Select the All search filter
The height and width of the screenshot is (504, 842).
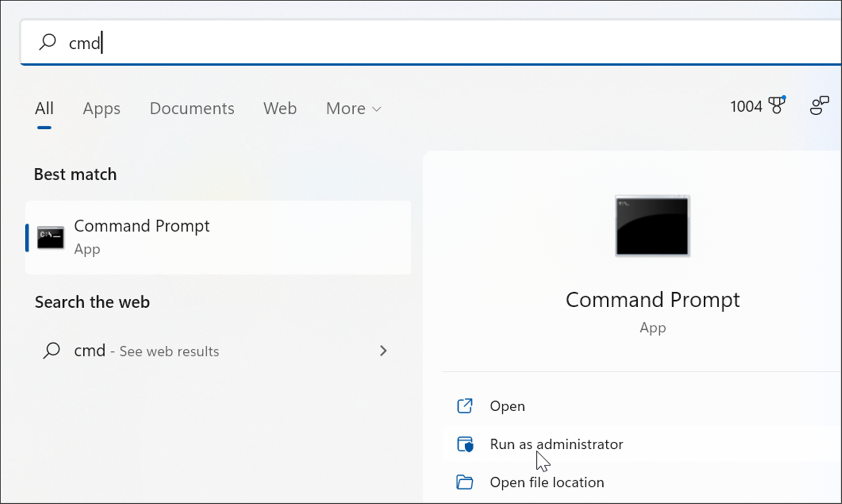coord(44,108)
